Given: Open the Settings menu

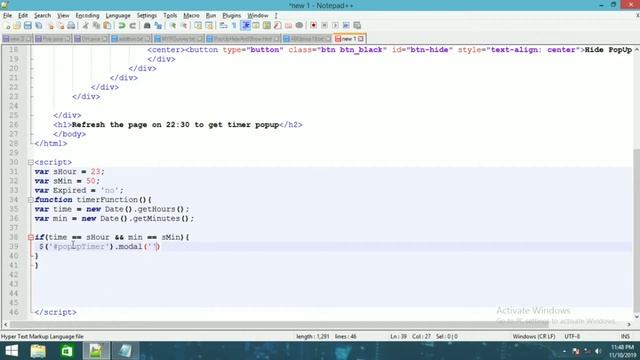Looking at the screenshot, I should point(147,16).
